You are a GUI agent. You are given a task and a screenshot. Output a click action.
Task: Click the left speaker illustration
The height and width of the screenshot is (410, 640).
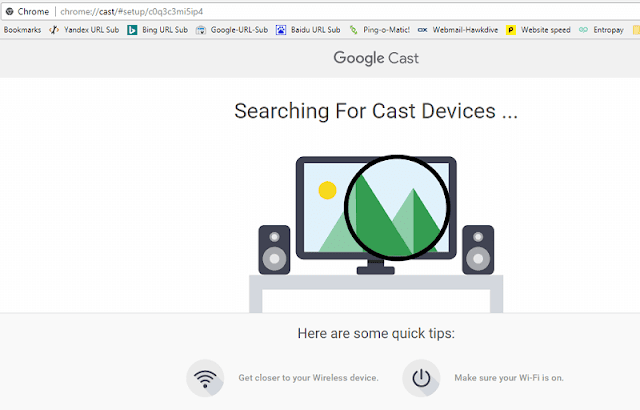click(274, 250)
